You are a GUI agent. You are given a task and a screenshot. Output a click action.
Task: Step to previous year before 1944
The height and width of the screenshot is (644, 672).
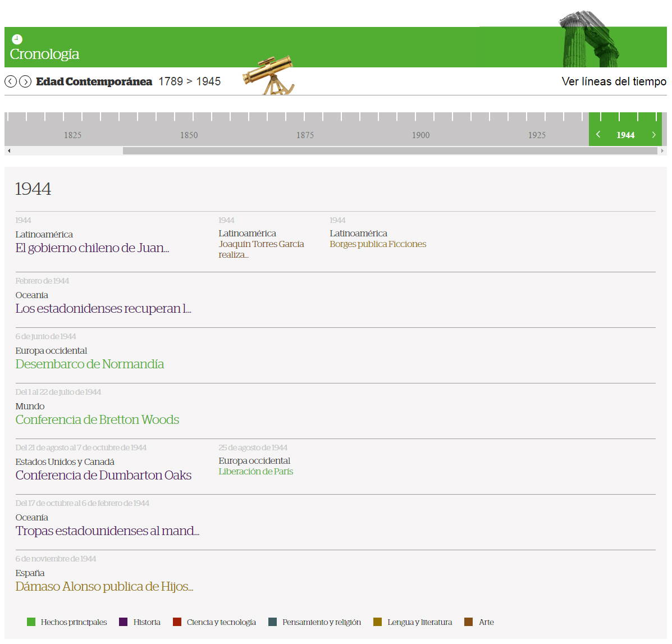[x=598, y=135]
